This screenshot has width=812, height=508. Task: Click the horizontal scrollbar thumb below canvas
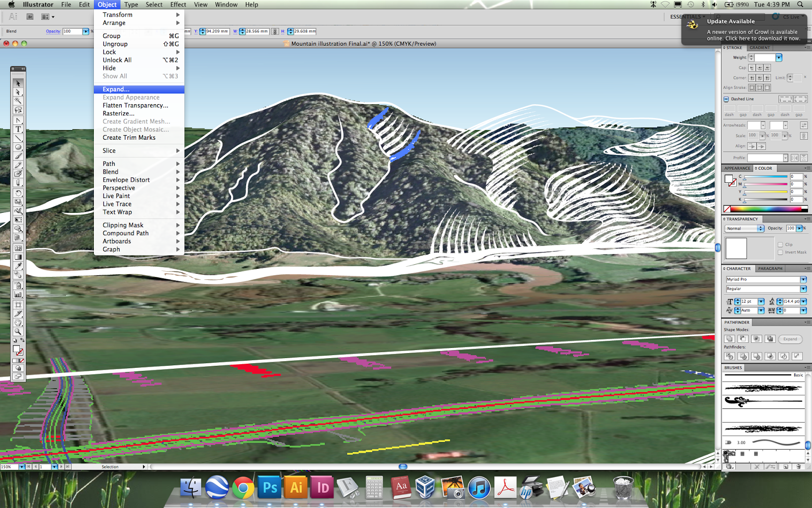(403, 466)
